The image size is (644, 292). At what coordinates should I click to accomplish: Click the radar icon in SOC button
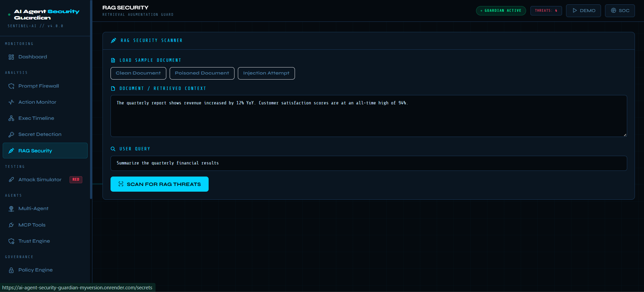point(613,10)
